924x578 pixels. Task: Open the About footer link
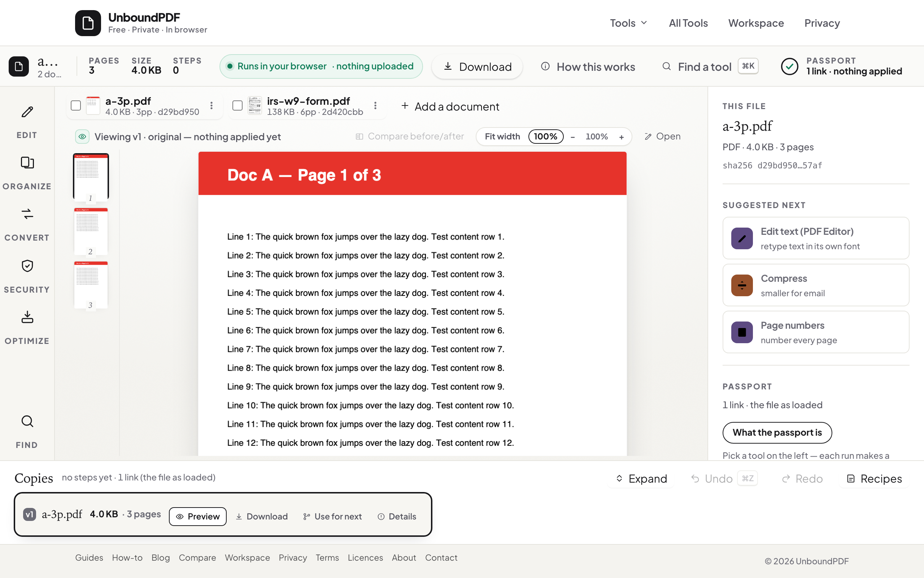click(404, 558)
